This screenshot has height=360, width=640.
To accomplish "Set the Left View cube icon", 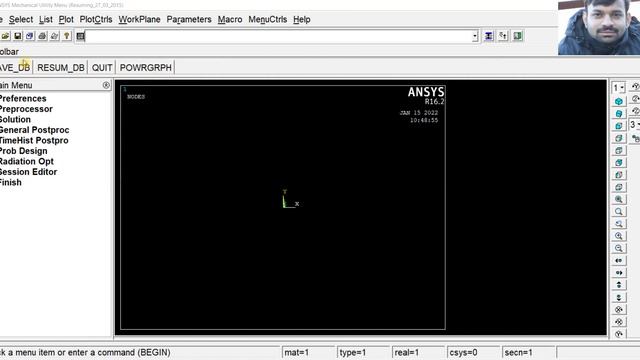I will [619, 175].
